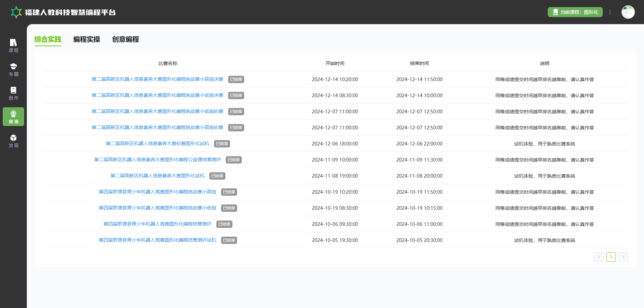Switch to the 创意编程 tab

pyautogui.click(x=125, y=40)
